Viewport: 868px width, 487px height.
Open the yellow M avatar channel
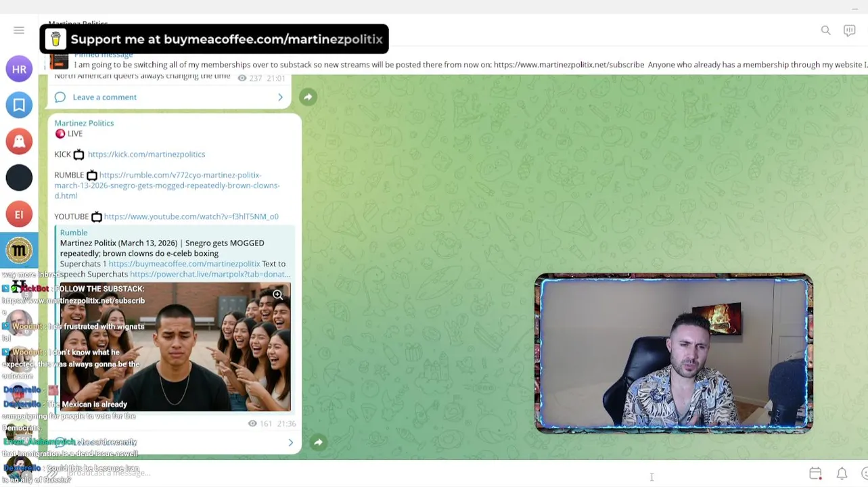point(19,251)
